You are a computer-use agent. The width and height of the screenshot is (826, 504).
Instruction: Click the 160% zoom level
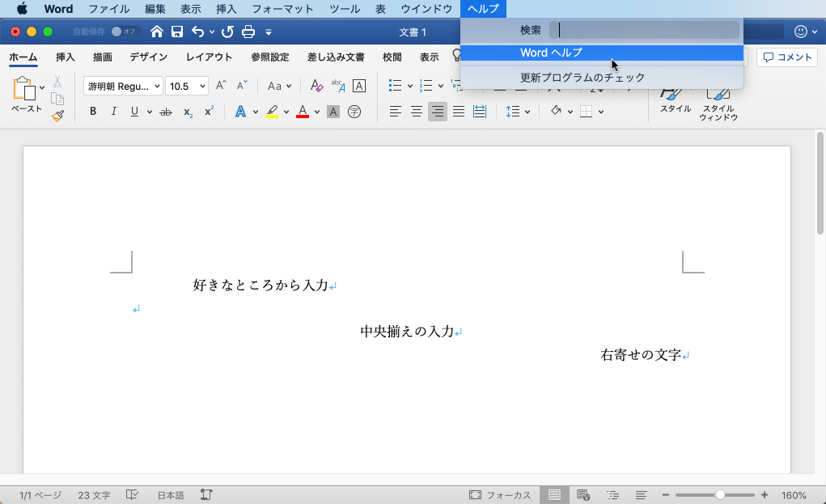[794, 495]
